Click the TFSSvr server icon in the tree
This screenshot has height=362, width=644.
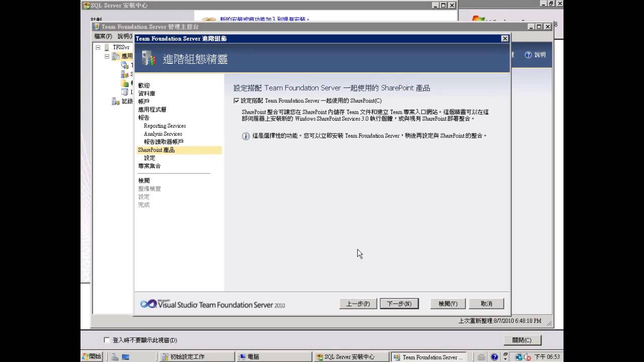point(107,47)
